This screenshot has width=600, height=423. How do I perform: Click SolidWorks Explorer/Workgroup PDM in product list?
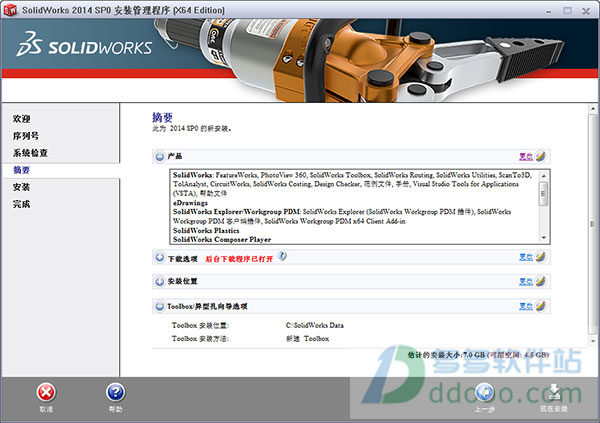coord(237,212)
